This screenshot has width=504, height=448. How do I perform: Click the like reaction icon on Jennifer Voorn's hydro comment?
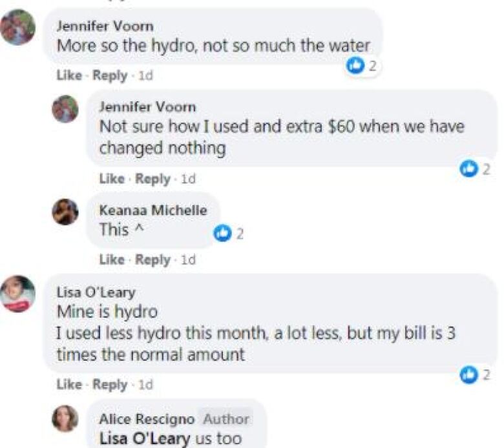click(x=355, y=65)
